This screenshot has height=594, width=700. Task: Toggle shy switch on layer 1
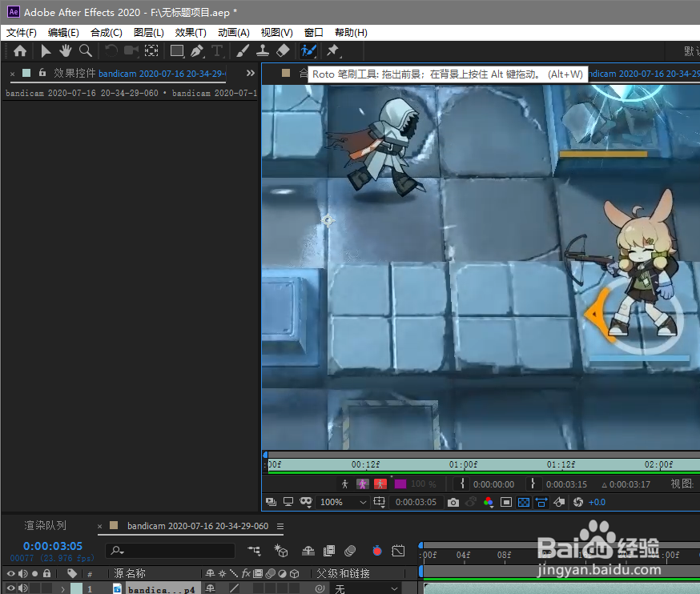[x=211, y=588]
